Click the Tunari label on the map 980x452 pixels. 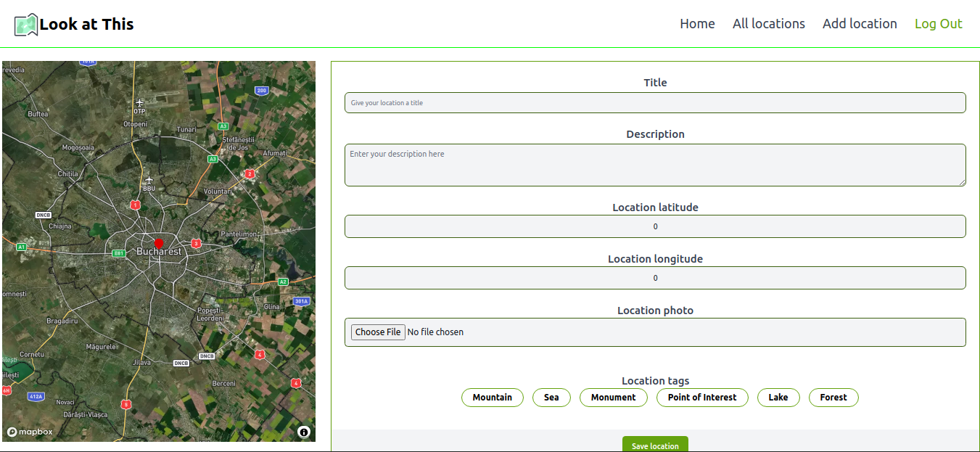click(x=186, y=130)
